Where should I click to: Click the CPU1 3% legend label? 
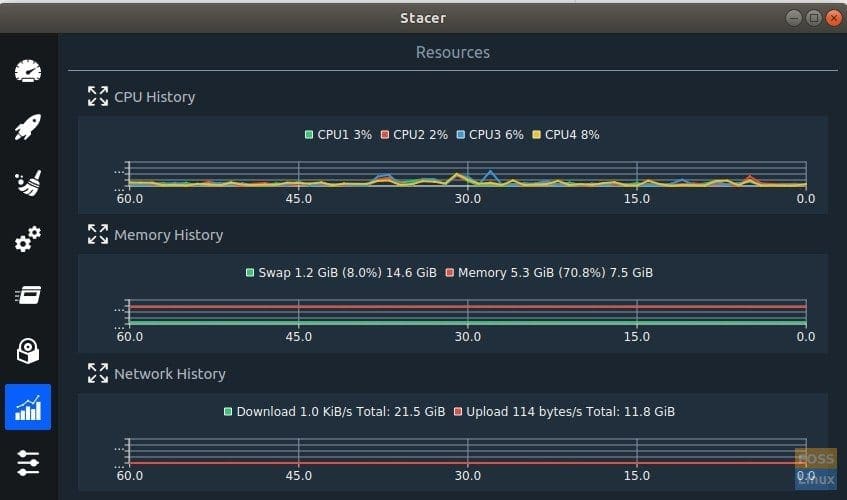(345, 134)
